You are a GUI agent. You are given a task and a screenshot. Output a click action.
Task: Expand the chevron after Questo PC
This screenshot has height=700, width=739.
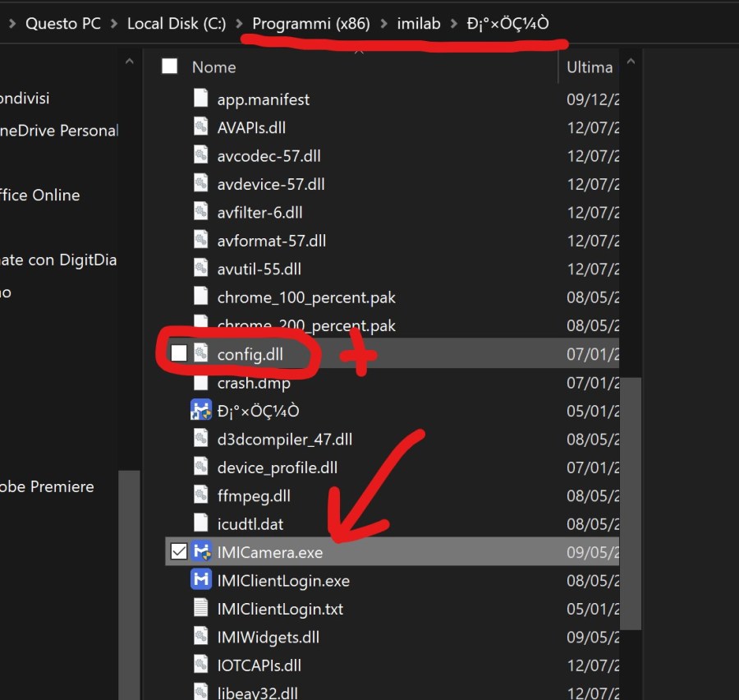(x=114, y=24)
